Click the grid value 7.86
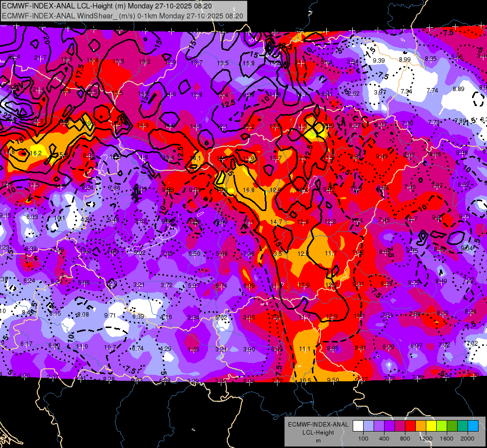The width and height of the screenshot is (487, 448). 114,188
